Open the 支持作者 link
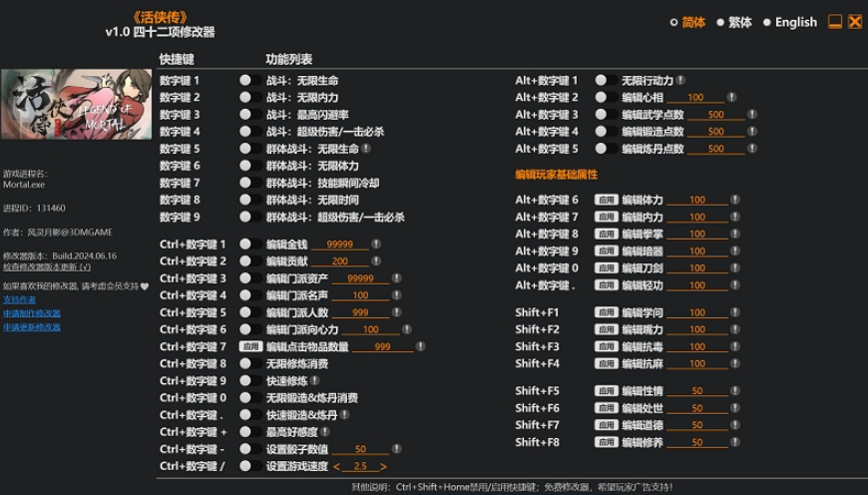Screen dimensions: 868x495 (x=19, y=299)
